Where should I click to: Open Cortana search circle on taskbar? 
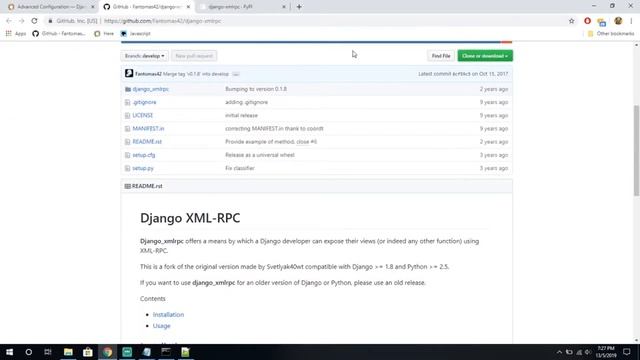[29, 352]
